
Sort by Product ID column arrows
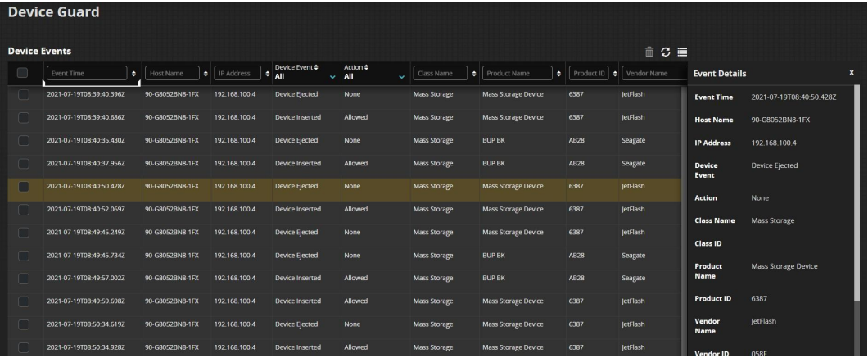click(x=614, y=74)
